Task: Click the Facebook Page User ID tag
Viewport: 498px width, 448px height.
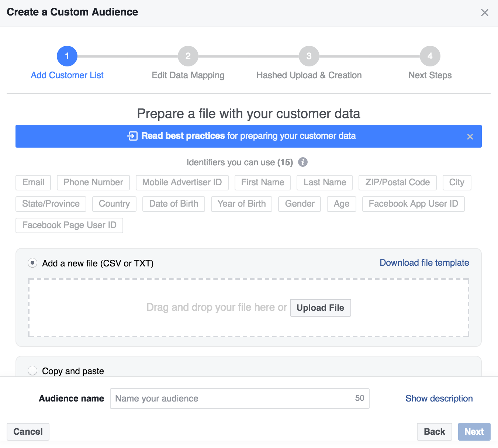Action: pyautogui.click(x=69, y=225)
